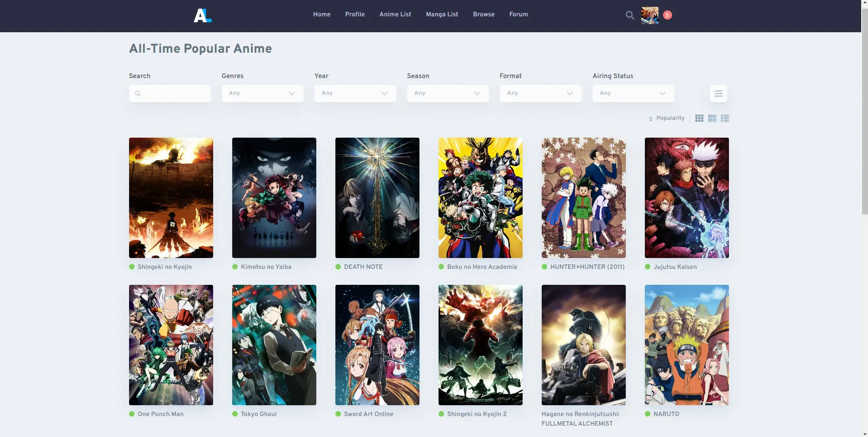This screenshot has height=437, width=868.
Task: Open the Shingeki no Kyojin 2 title link
Action: point(477,414)
